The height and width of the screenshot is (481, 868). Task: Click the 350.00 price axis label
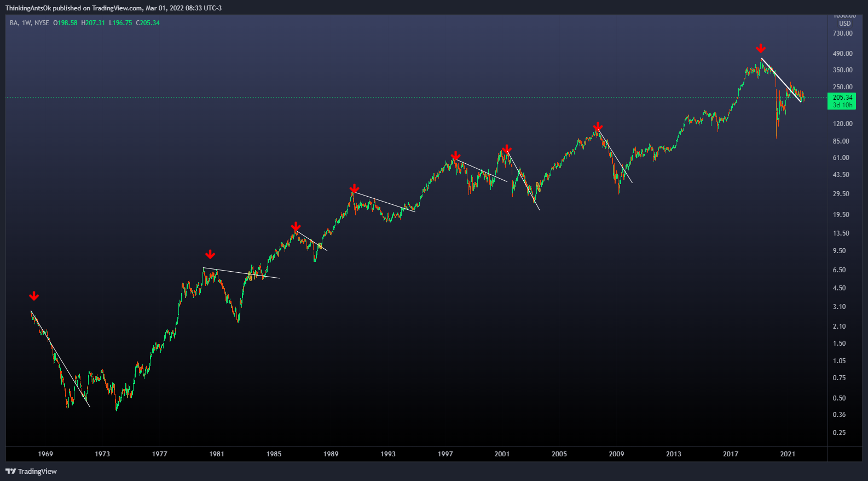843,70
